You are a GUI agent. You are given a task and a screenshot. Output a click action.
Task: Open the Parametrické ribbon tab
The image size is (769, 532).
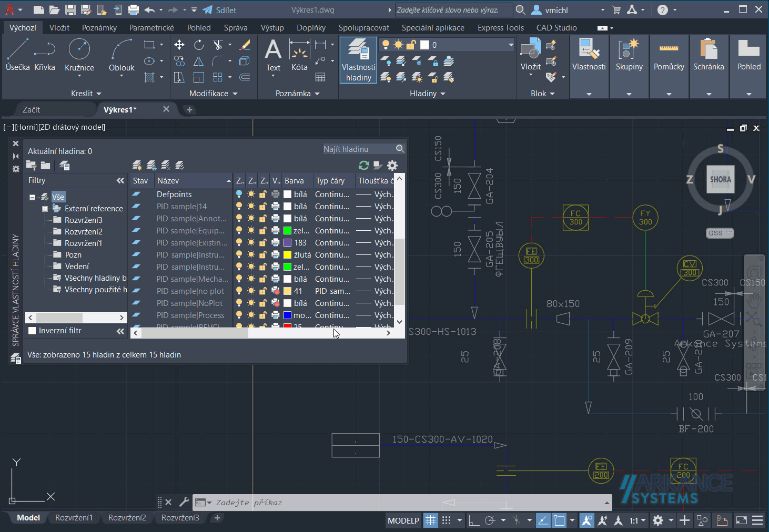tap(151, 28)
